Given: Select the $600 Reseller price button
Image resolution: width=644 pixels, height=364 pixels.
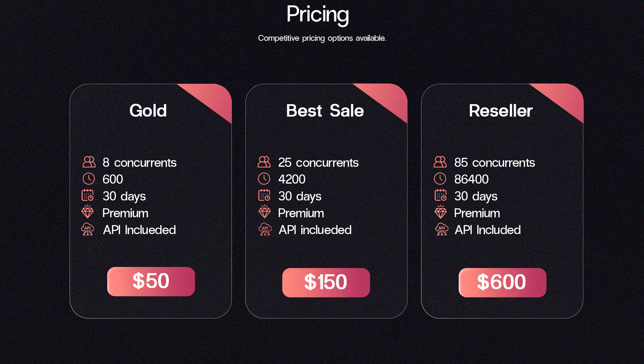Looking at the screenshot, I should tap(502, 282).
